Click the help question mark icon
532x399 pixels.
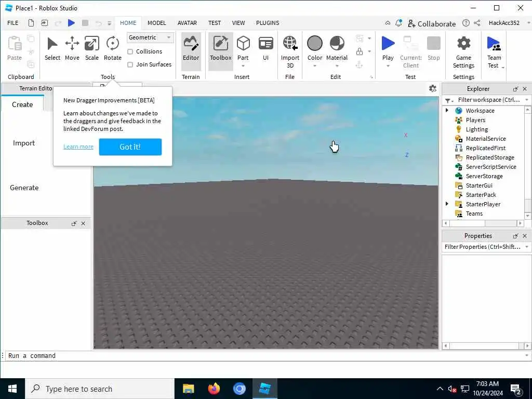tap(466, 23)
